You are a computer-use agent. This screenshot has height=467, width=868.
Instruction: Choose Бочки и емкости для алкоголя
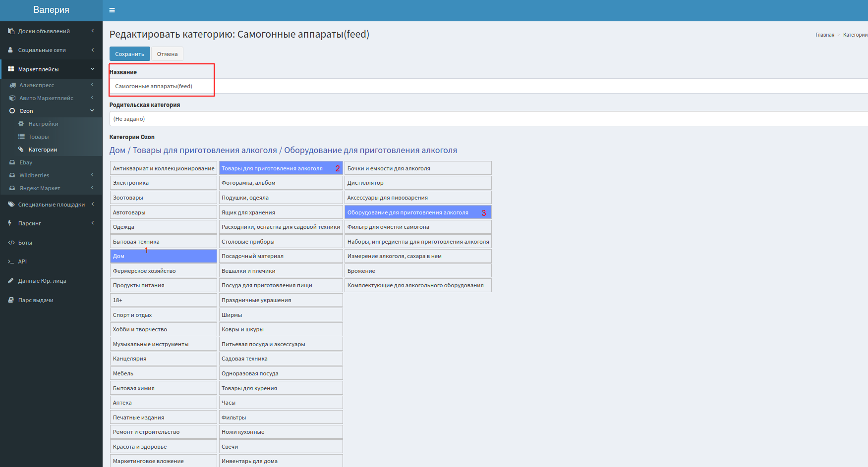(x=418, y=168)
